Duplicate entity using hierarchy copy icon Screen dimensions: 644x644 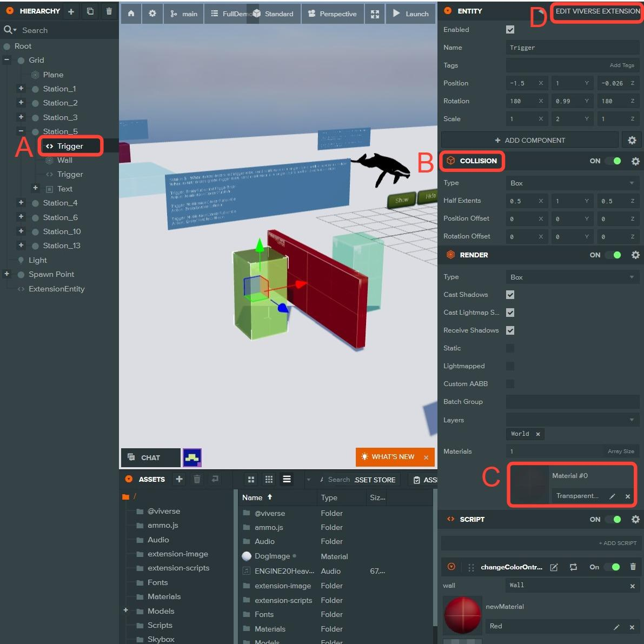click(x=90, y=11)
